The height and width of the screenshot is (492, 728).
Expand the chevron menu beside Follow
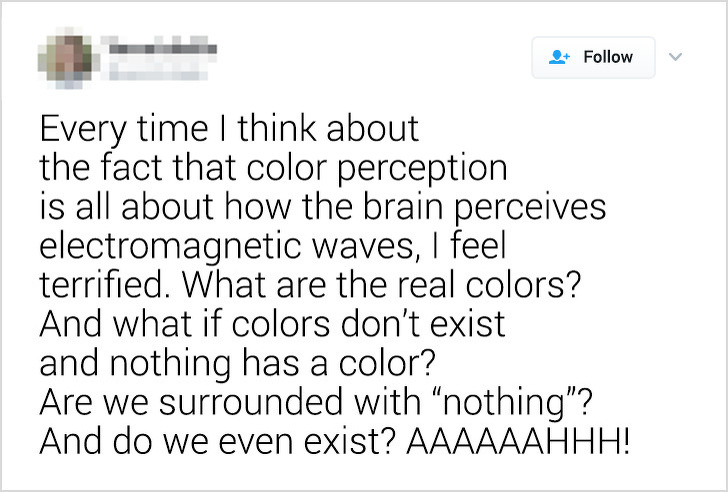click(676, 57)
